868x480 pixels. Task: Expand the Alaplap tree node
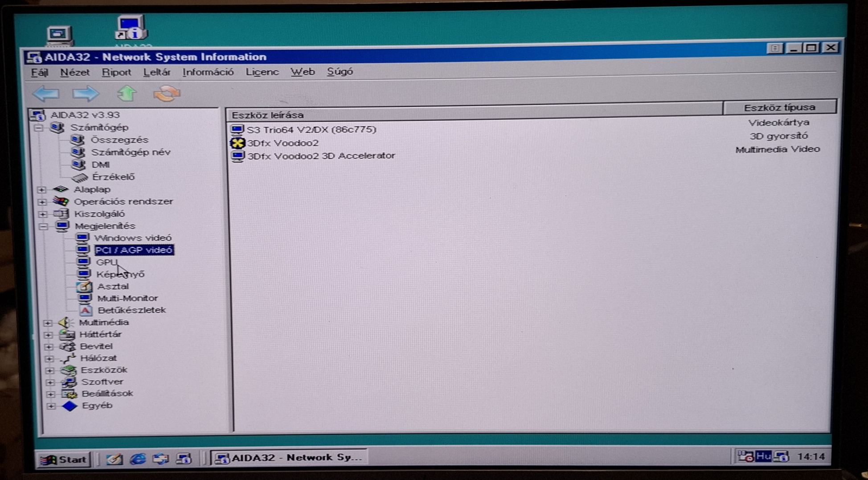(42, 190)
